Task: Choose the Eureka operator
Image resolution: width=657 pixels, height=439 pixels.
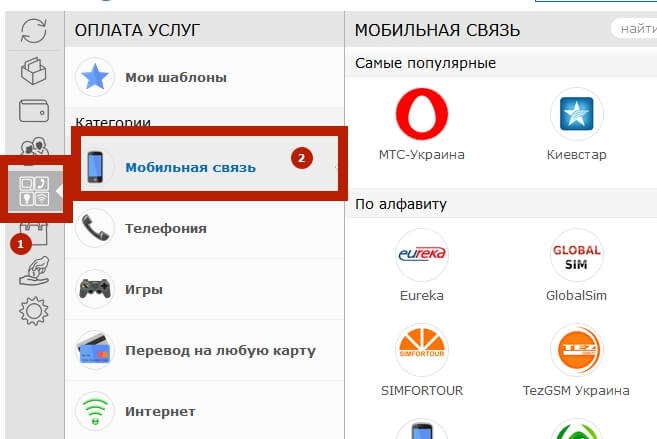Action: pos(422,255)
